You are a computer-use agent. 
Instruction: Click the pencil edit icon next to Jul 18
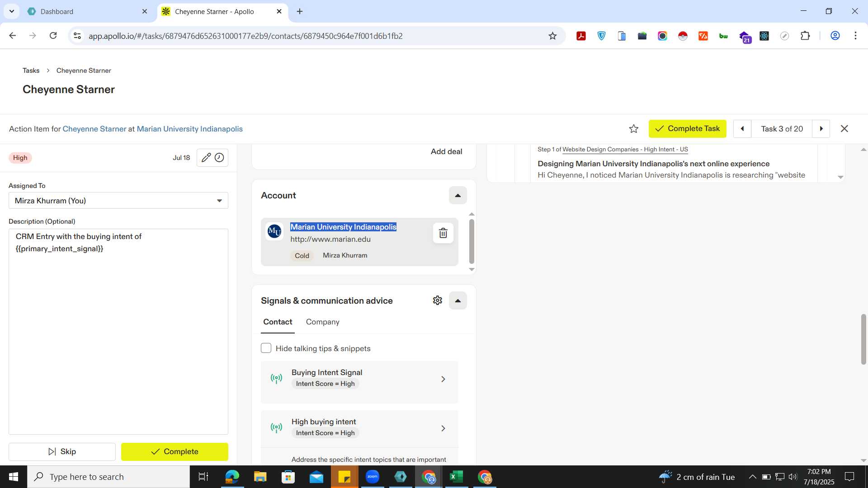206,158
